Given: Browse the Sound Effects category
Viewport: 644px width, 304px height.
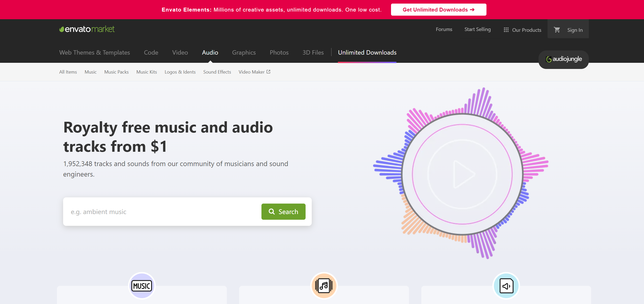Looking at the screenshot, I should pyautogui.click(x=217, y=72).
